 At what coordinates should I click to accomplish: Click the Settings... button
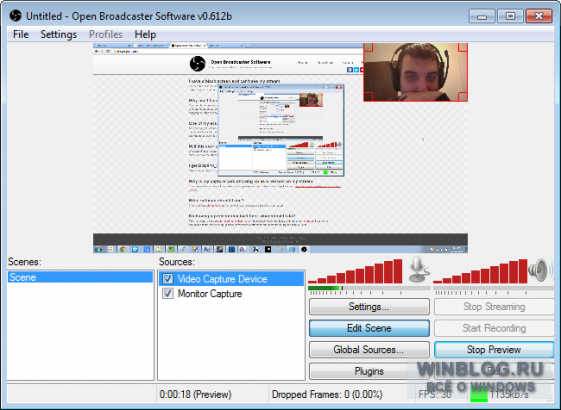click(x=369, y=307)
